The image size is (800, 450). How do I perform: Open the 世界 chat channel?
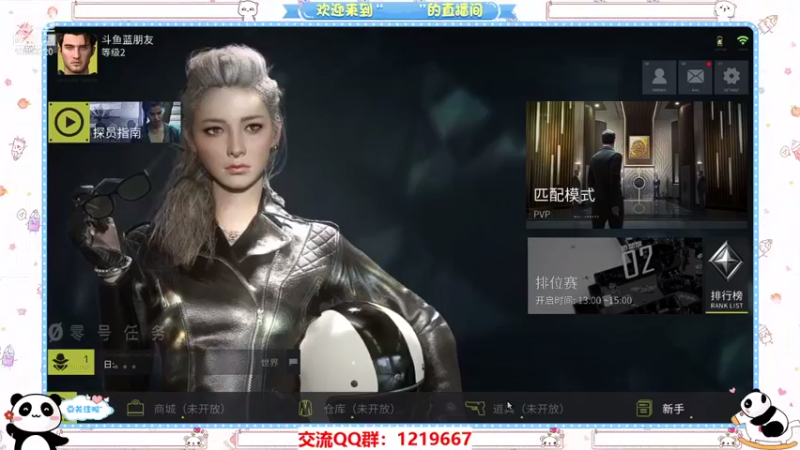coord(269,363)
